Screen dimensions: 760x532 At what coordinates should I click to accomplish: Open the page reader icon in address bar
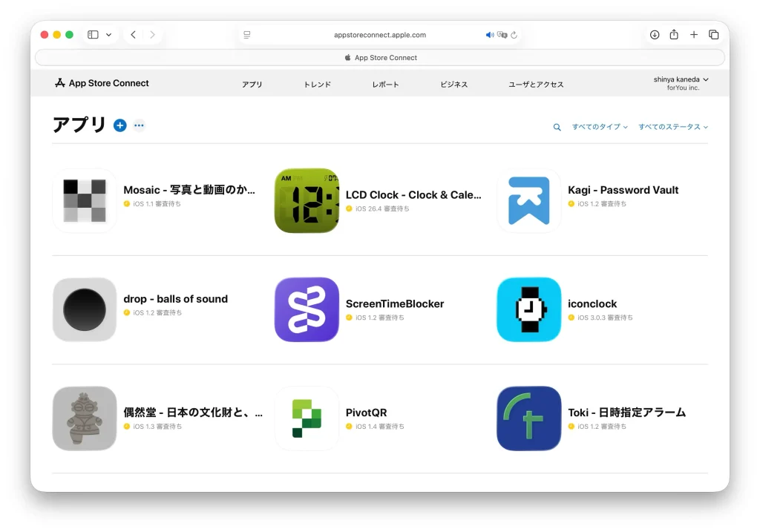click(x=246, y=35)
